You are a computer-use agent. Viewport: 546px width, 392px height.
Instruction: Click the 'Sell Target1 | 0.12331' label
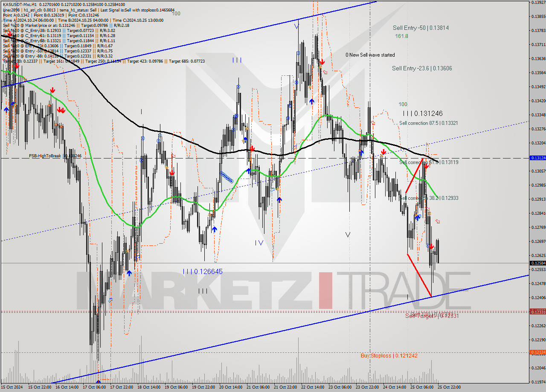coord(432,316)
